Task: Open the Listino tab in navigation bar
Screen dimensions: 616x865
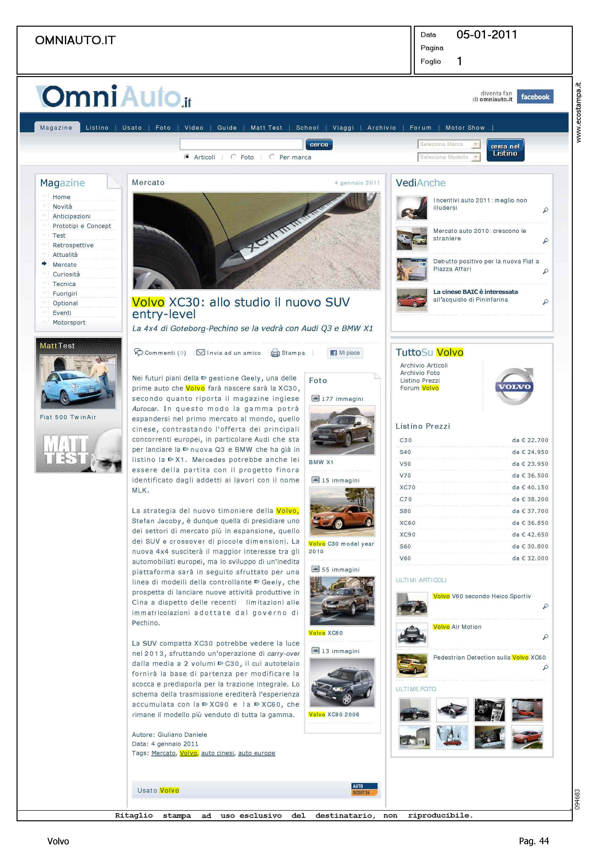Action: 97,128
